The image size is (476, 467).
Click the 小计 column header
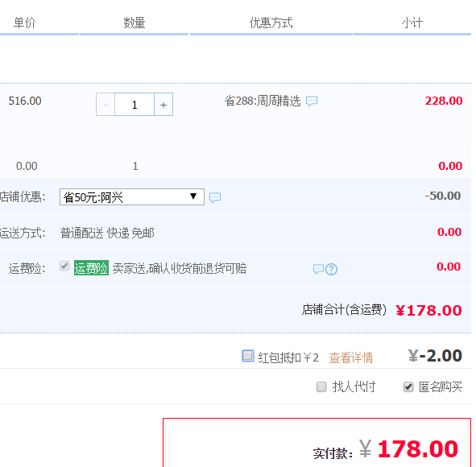(x=412, y=23)
